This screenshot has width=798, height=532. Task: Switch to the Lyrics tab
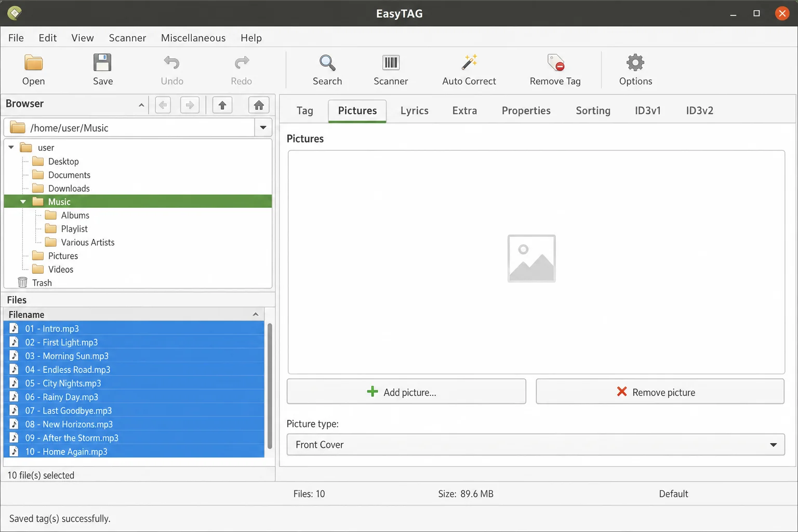click(415, 111)
